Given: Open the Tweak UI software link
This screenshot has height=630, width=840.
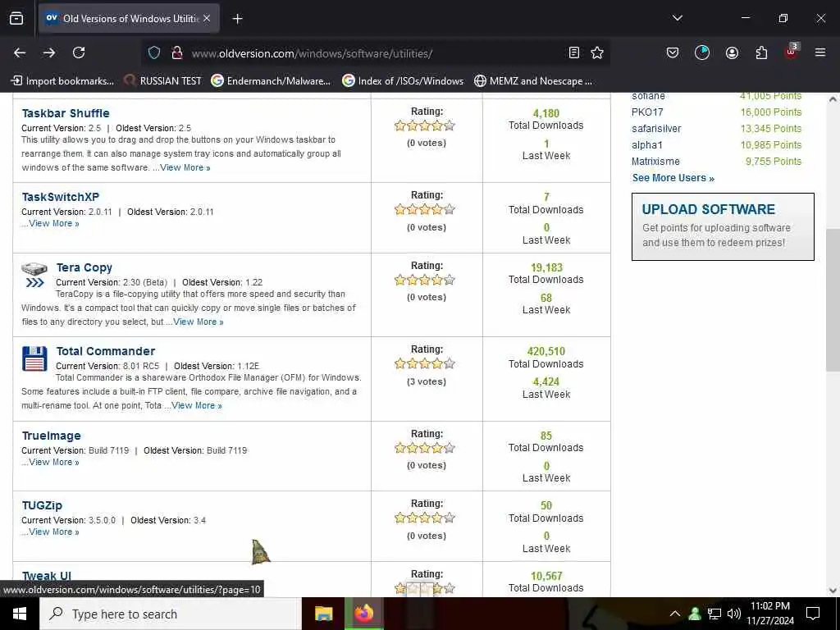Looking at the screenshot, I should click(47, 576).
